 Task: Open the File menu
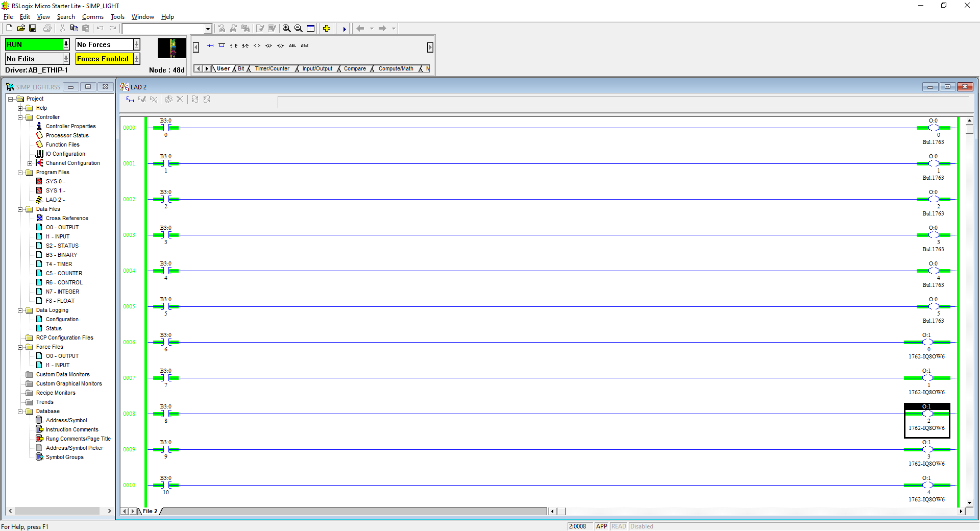[8, 17]
